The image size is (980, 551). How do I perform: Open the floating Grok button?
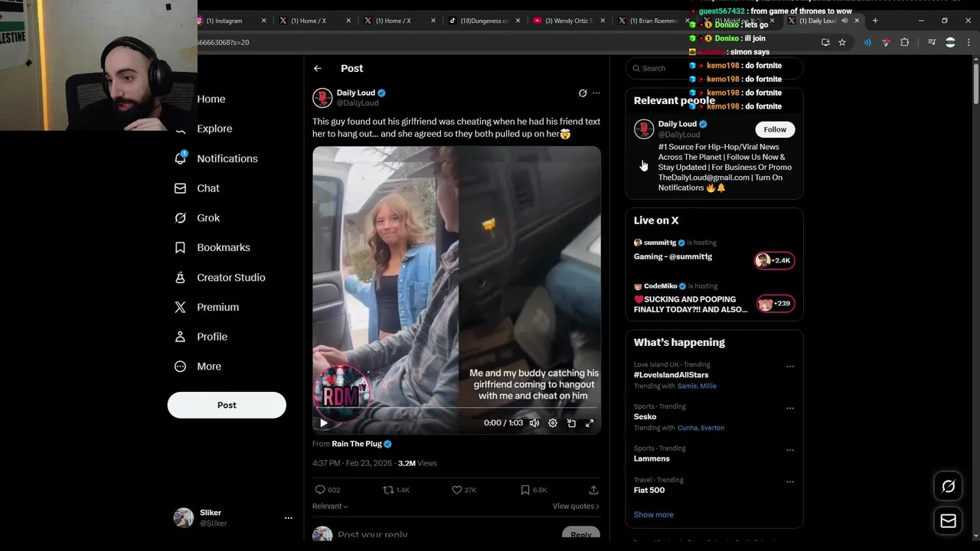point(948,486)
